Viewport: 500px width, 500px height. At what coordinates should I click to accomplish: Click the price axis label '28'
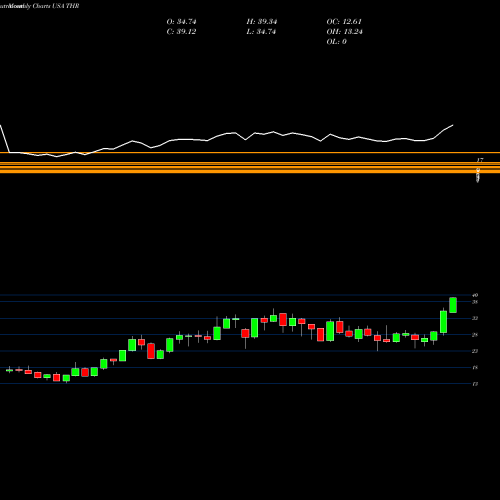(475, 335)
